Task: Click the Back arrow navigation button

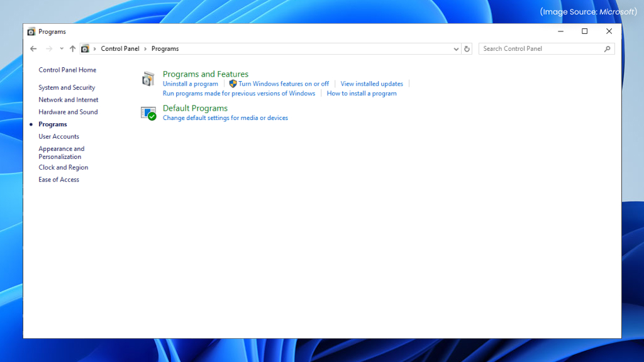Action: pyautogui.click(x=33, y=48)
